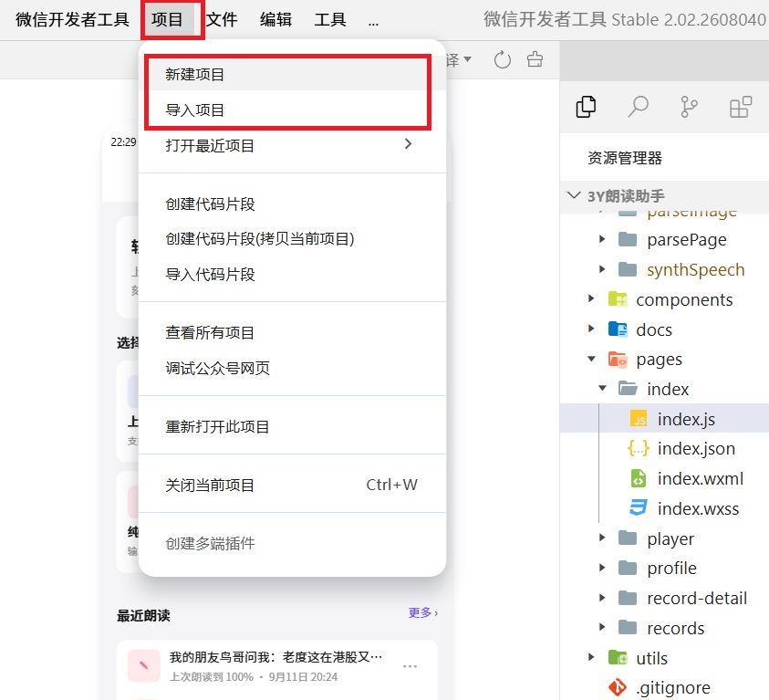This screenshot has width=769, height=700.
Task: Open the recent reading item 我的朗友鸟哥问我
Action: 277,666
